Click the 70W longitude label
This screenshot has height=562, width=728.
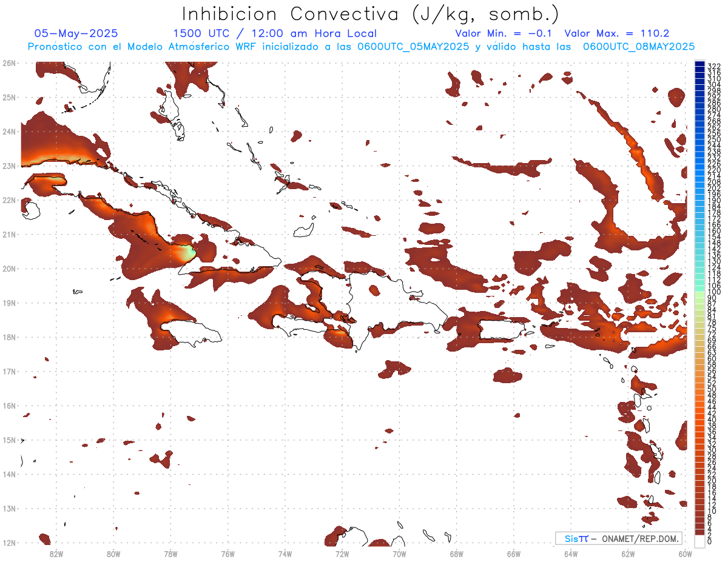click(399, 553)
